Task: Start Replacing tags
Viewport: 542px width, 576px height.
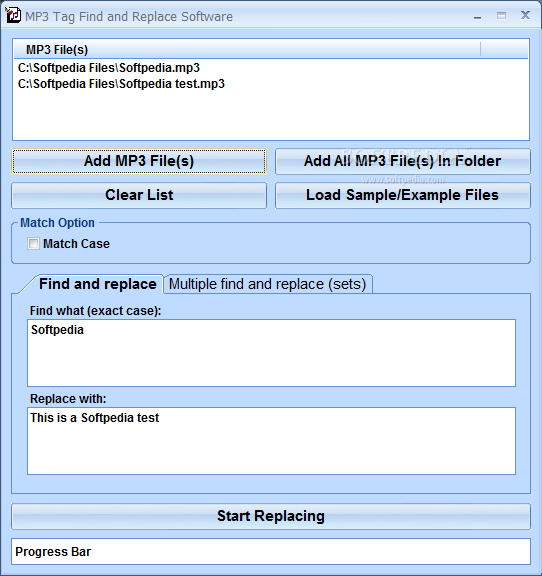Action: [271, 516]
